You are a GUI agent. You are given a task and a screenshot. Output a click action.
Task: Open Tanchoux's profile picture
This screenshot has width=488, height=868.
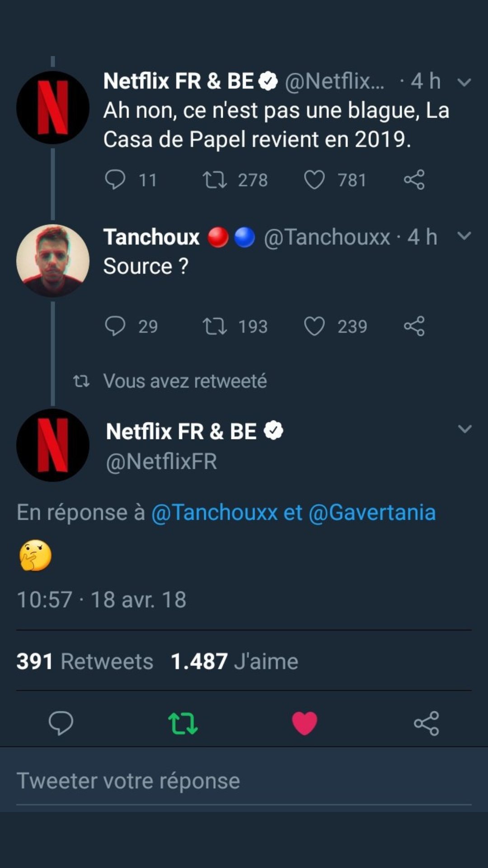point(53,261)
